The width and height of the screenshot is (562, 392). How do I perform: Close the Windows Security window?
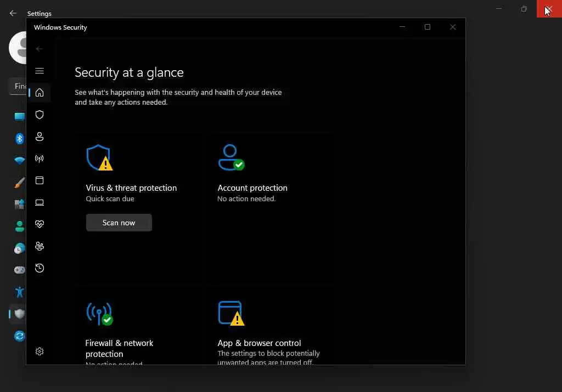(453, 27)
